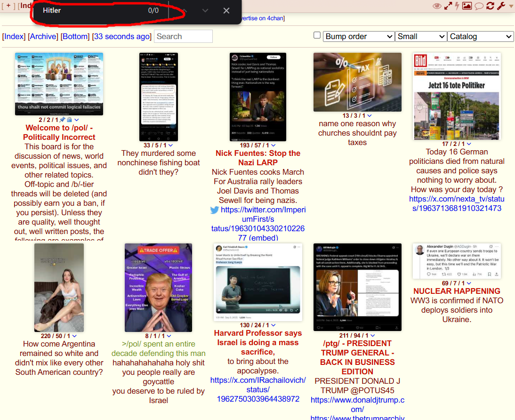Expand menu arrow next to 33 / 5 / 1
This screenshot has height=420, width=515.
pyautogui.click(x=170, y=145)
